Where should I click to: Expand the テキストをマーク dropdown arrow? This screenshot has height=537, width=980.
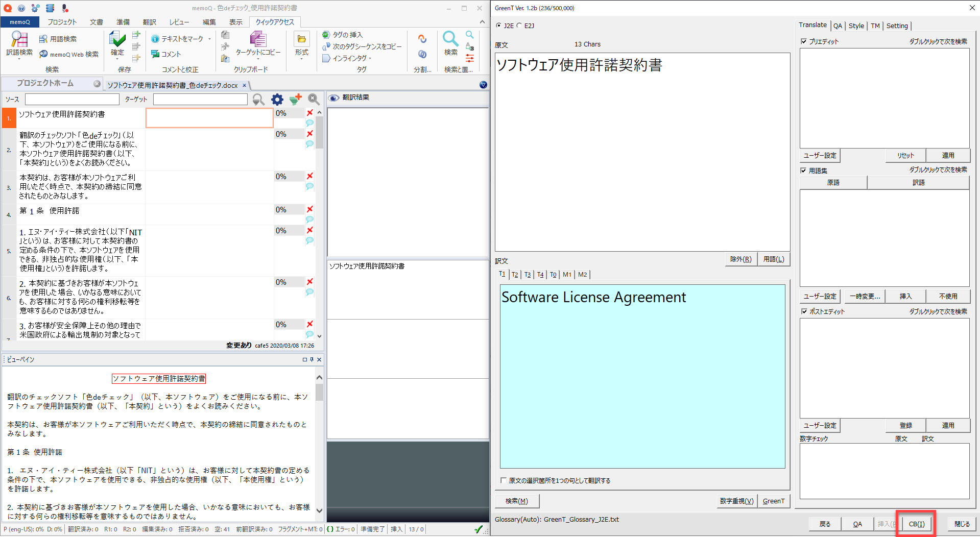(x=209, y=39)
